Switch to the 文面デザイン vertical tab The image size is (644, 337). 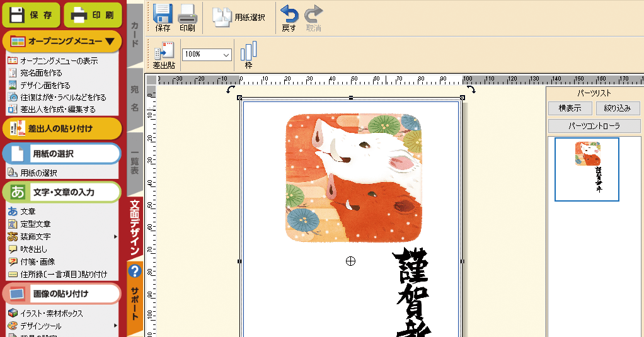[135, 228]
